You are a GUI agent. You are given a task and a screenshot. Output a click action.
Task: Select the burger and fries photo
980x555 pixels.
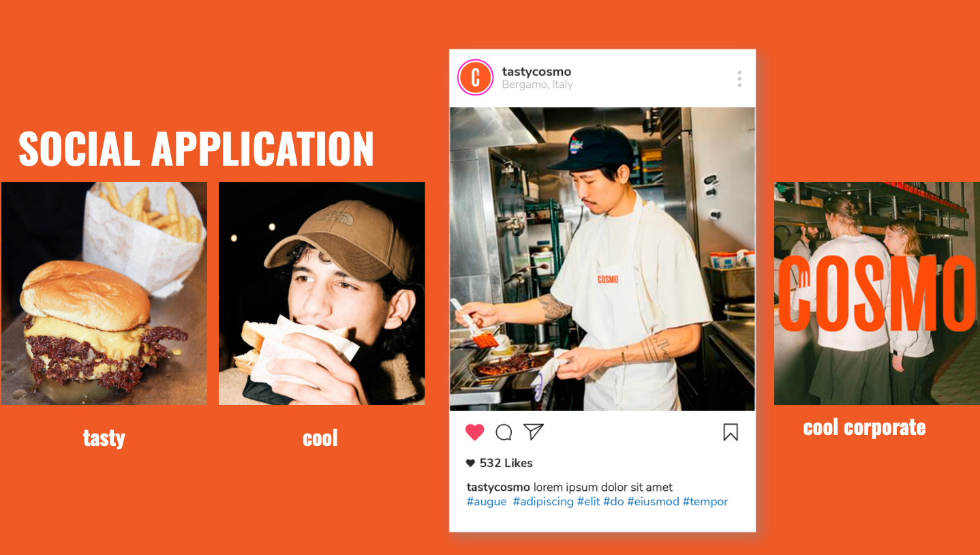point(104,293)
